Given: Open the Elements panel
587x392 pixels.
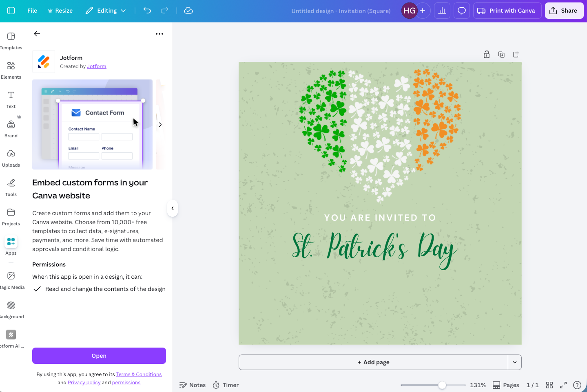Looking at the screenshot, I should 11,69.
